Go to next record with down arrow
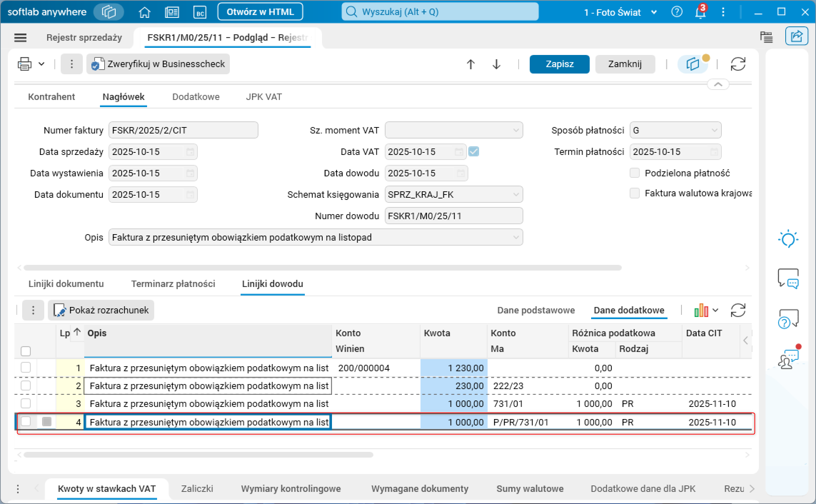Image resolution: width=816 pixels, height=504 pixels. 496,64
